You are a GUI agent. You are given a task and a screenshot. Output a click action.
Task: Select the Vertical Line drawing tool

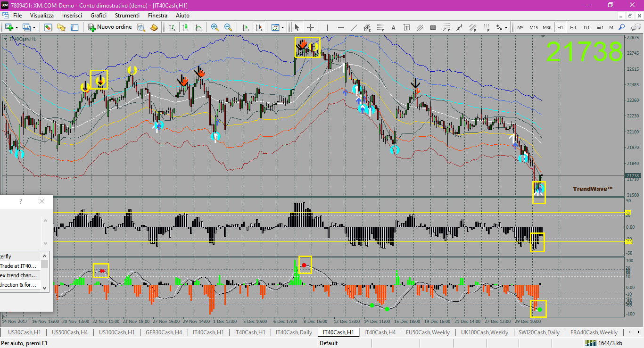click(x=327, y=27)
